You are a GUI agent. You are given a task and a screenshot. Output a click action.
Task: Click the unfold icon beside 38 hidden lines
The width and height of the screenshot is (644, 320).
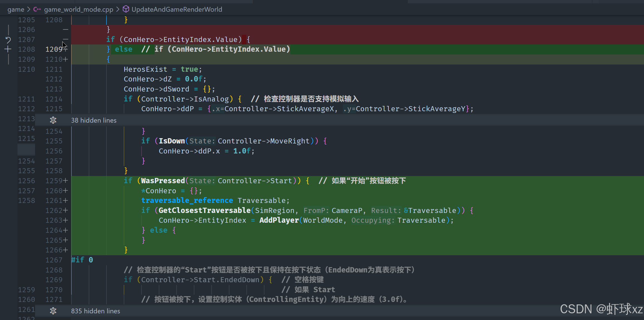tap(53, 120)
